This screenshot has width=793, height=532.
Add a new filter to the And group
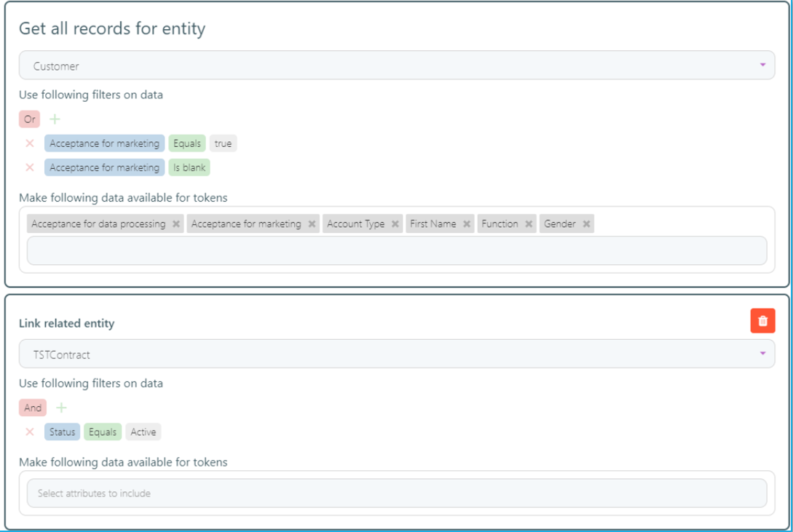pos(62,408)
